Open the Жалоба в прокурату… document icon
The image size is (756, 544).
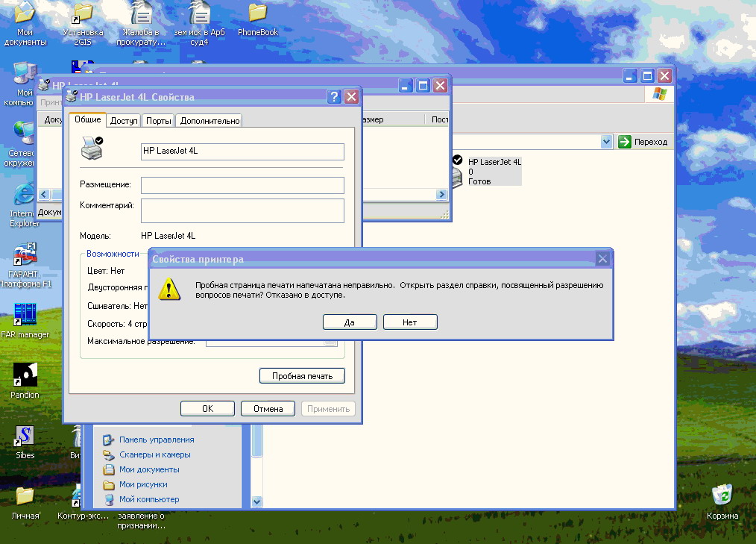tap(141, 23)
